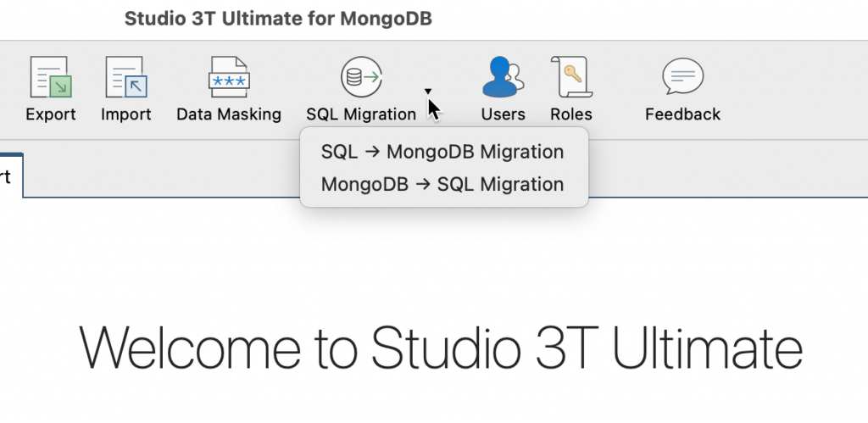The image size is (868, 423).
Task: Open the Feedback speech bubble icon
Action: coord(682,78)
